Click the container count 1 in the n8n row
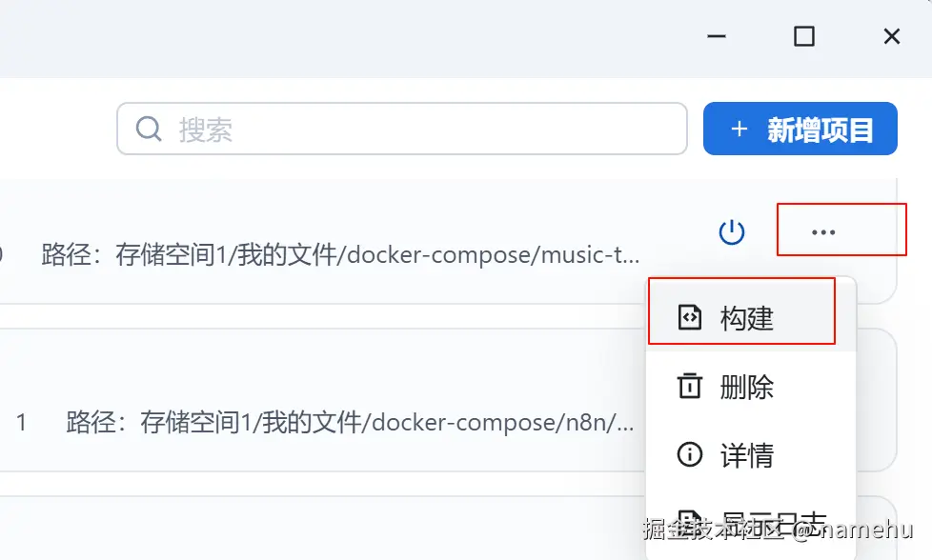Screen dimensions: 932x560 click(x=22, y=422)
